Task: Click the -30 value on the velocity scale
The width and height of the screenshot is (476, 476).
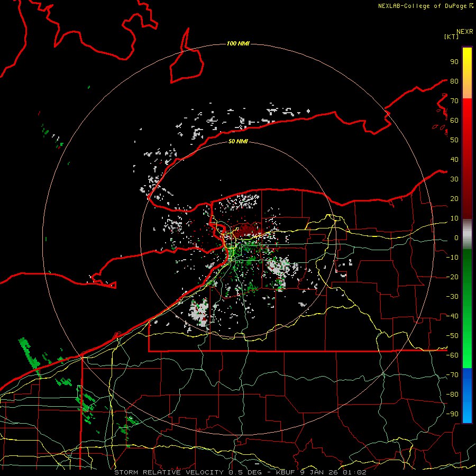Action: [x=452, y=297]
